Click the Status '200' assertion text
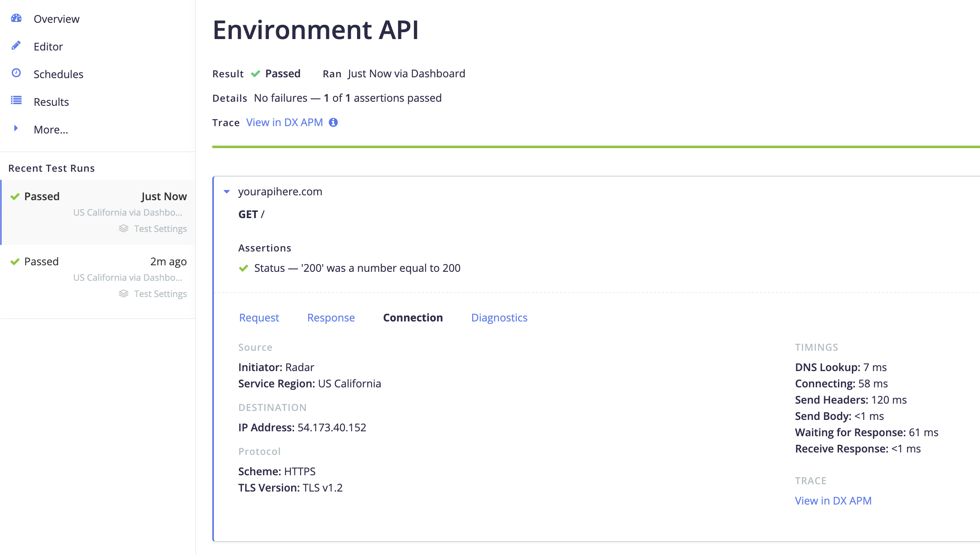The height and width of the screenshot is (555, 980). pyautogui.click(x=357, y=268)
